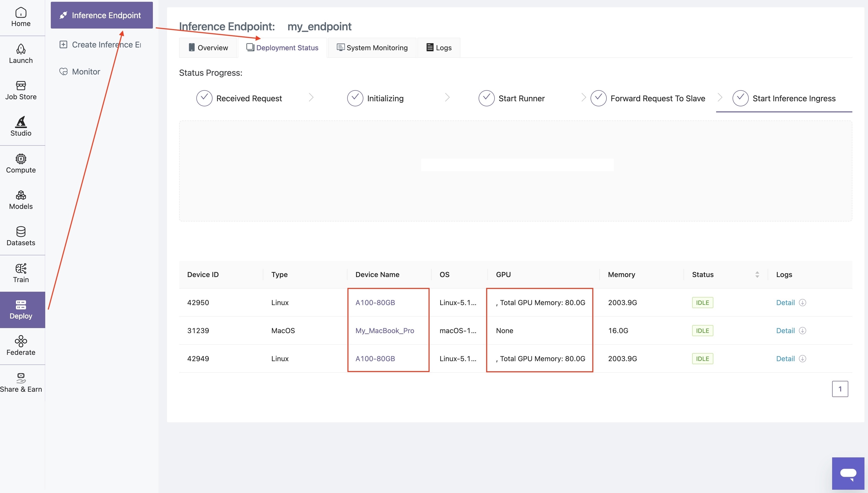Click the macOS-1... OS cell
Viewport: 868px width, 493px height.
(x=458, y=330)
